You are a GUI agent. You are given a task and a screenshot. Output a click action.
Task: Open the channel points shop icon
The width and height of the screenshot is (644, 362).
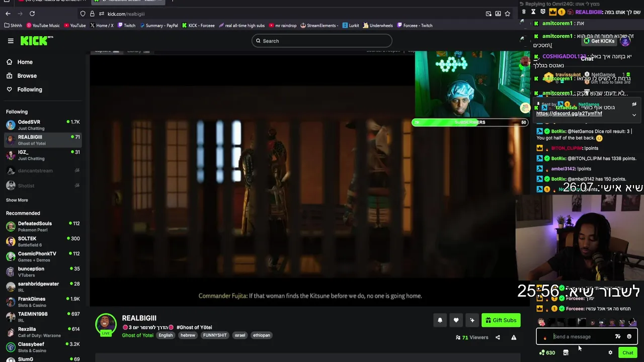(566, 352)
